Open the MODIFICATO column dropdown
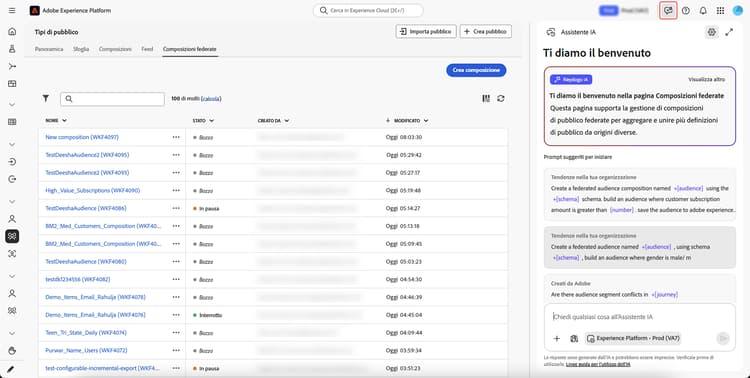Screen dimensions: 750x378 (x=410, y=121)
